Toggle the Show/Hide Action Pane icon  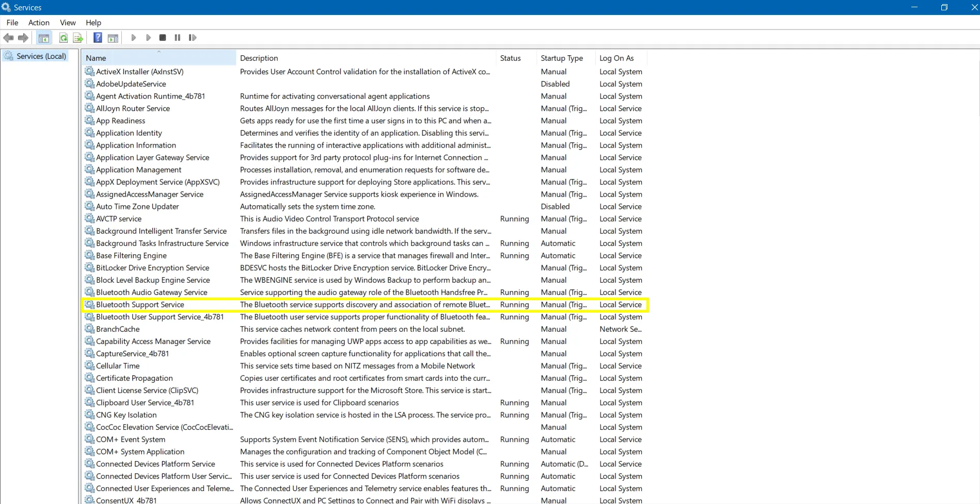(113, 38)
